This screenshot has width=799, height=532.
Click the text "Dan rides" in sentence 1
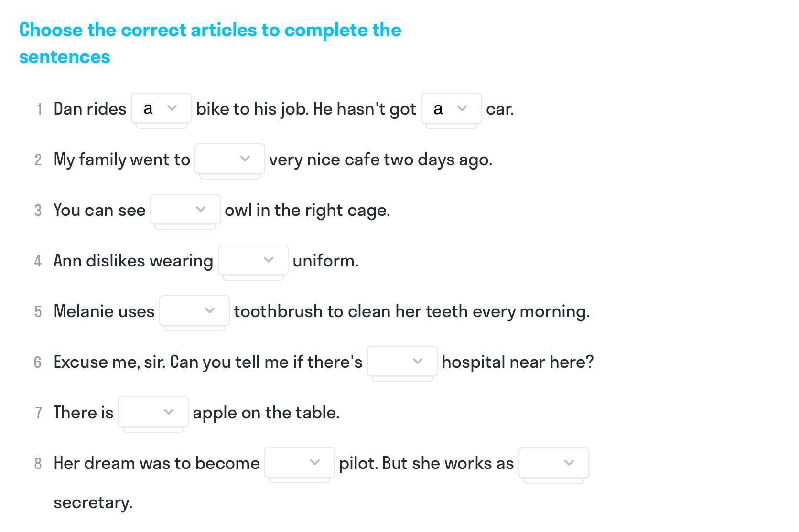tap(90, 109)
